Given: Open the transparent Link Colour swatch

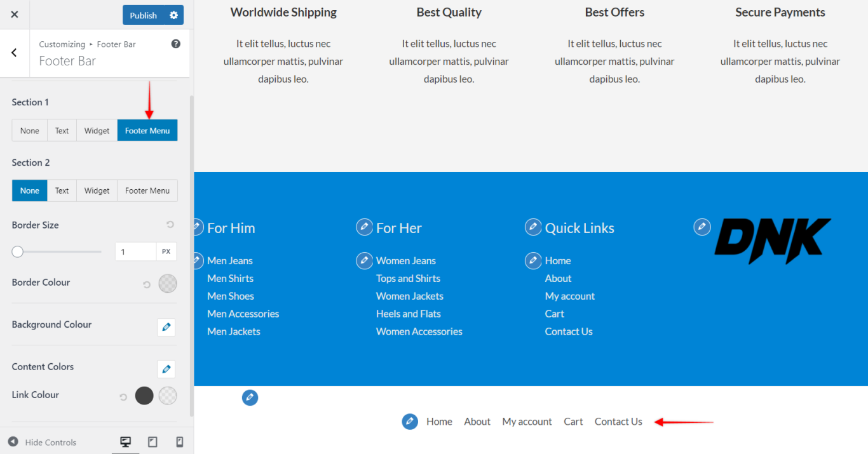Looking at the screenshot, I should [168, 396].
